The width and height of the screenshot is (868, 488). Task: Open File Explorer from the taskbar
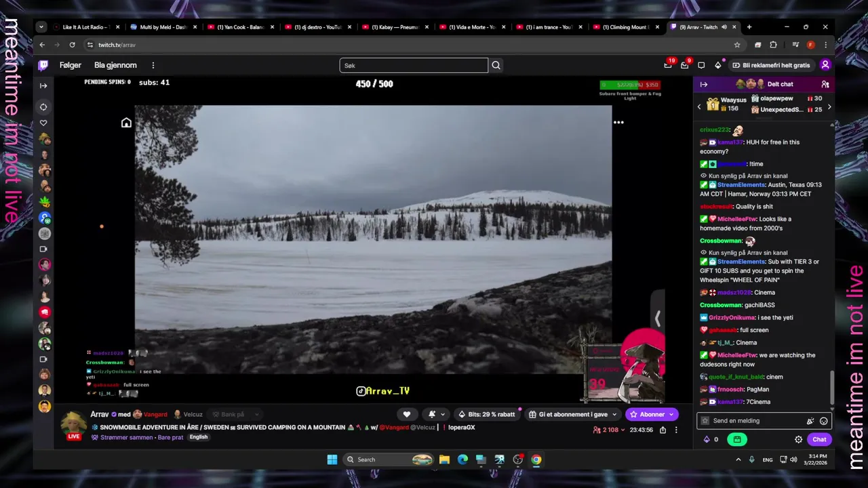[444, 460]
